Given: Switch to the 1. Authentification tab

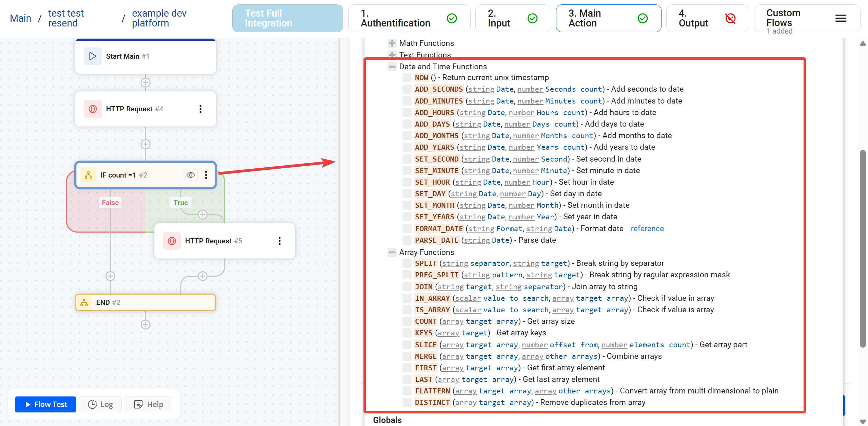Looking at the screenshot, I should coord(409,18).
